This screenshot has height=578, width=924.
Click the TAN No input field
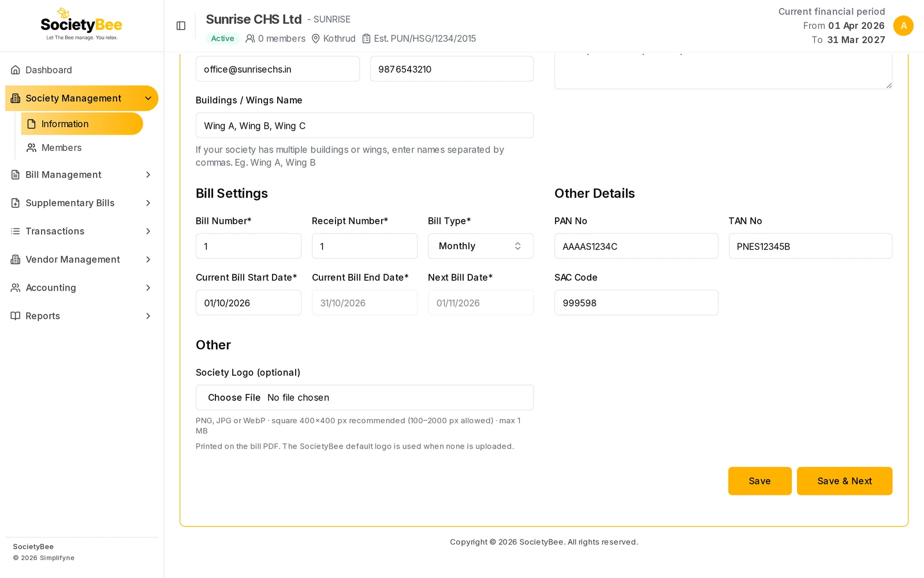[810, 246]
